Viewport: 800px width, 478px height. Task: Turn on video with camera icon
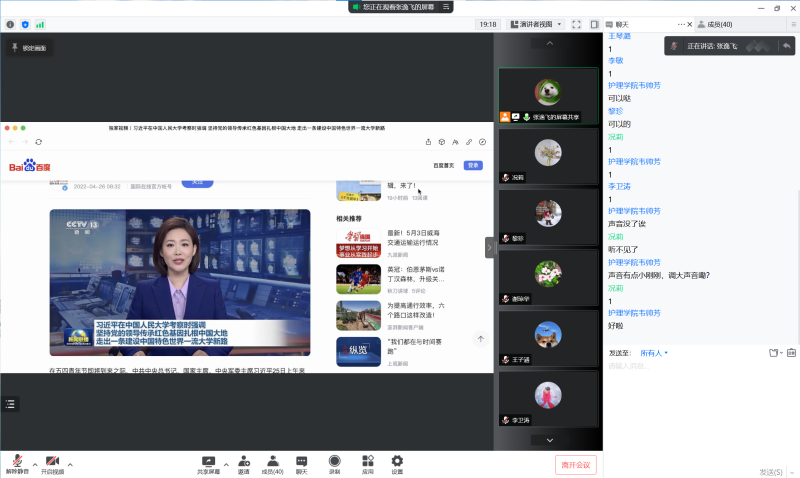point(52,461)
